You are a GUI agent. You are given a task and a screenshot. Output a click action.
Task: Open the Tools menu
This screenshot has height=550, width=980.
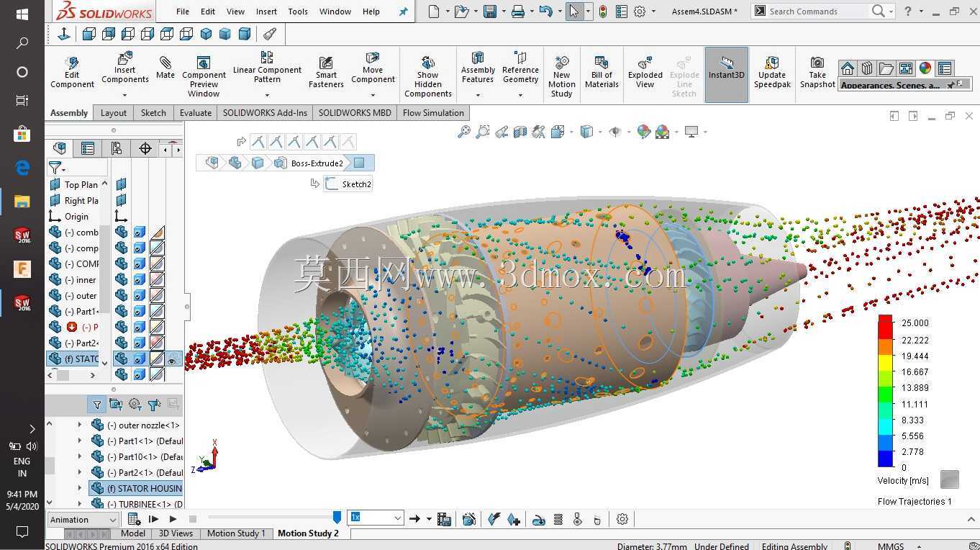coord(298,12)
